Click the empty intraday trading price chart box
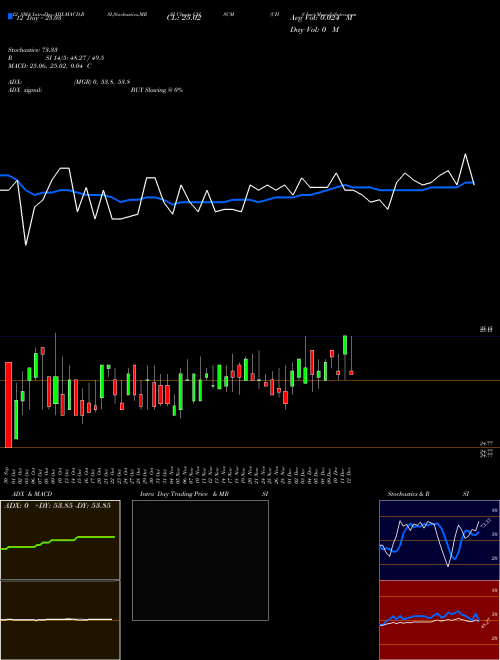 coord(200,560)
